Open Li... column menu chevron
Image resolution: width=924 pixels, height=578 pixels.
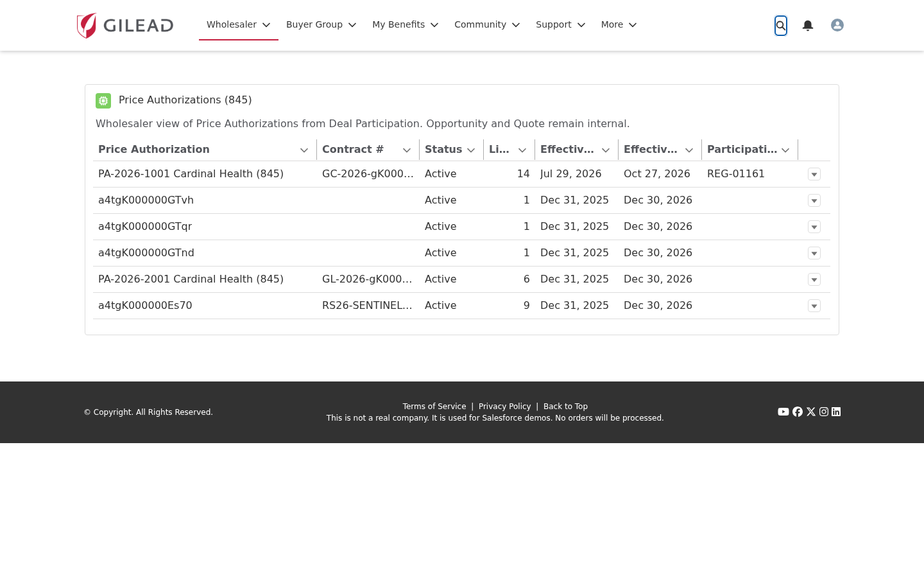pos(522,150)
